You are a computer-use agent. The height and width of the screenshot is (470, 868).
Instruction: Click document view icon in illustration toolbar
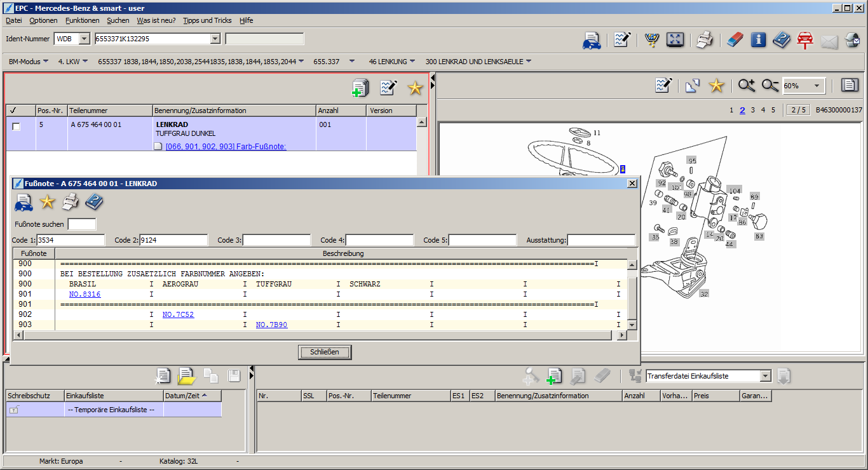850,85
